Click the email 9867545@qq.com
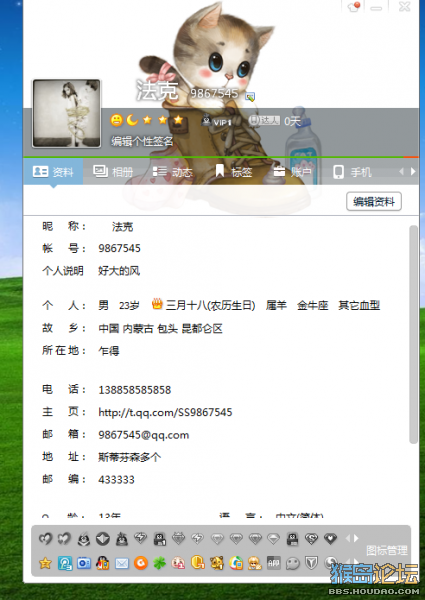425x600 pixels. tap(143, 435)
